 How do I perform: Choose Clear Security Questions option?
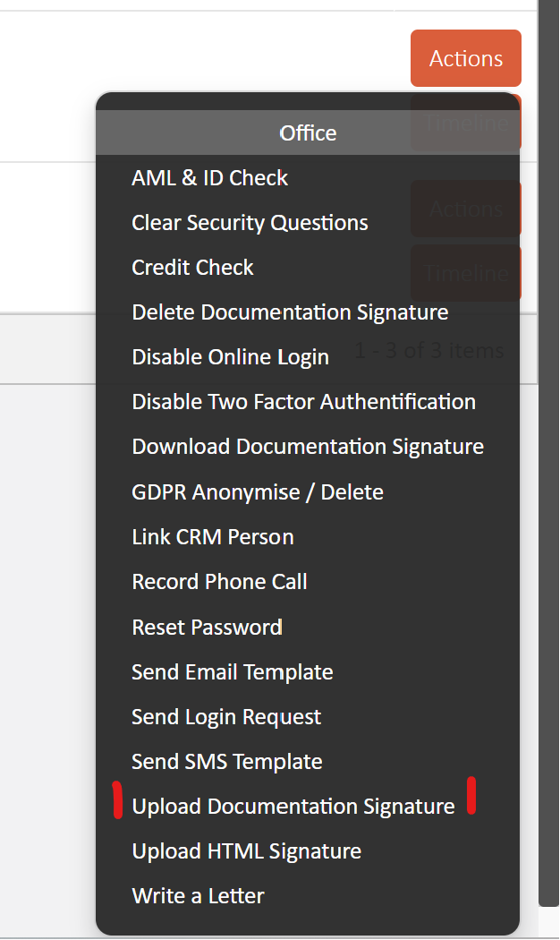pyautogui.click(x=250, y=223)
